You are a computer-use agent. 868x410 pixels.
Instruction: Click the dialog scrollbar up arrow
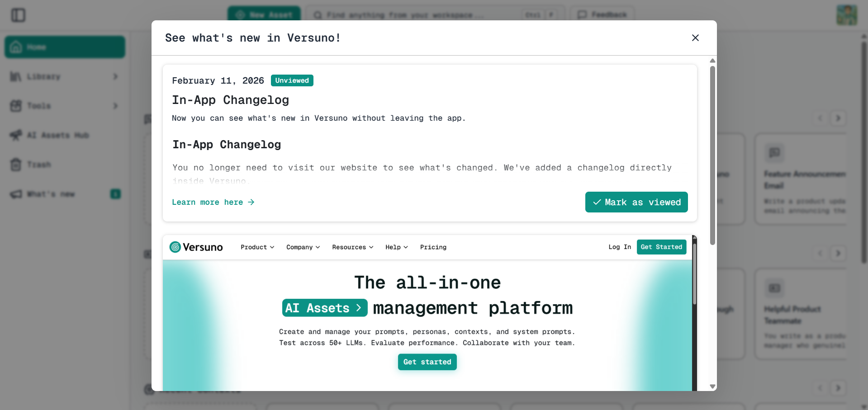[712, 61]
